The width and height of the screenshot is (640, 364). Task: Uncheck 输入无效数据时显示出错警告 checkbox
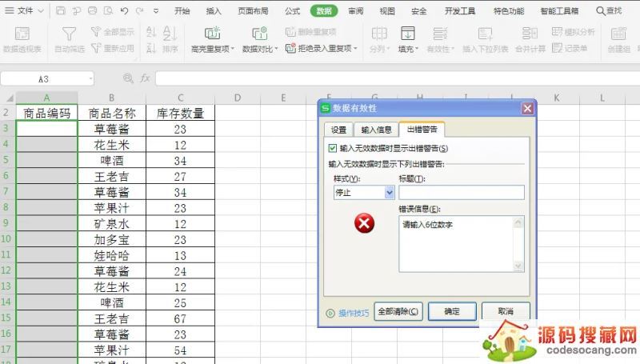tap(333, 148)
